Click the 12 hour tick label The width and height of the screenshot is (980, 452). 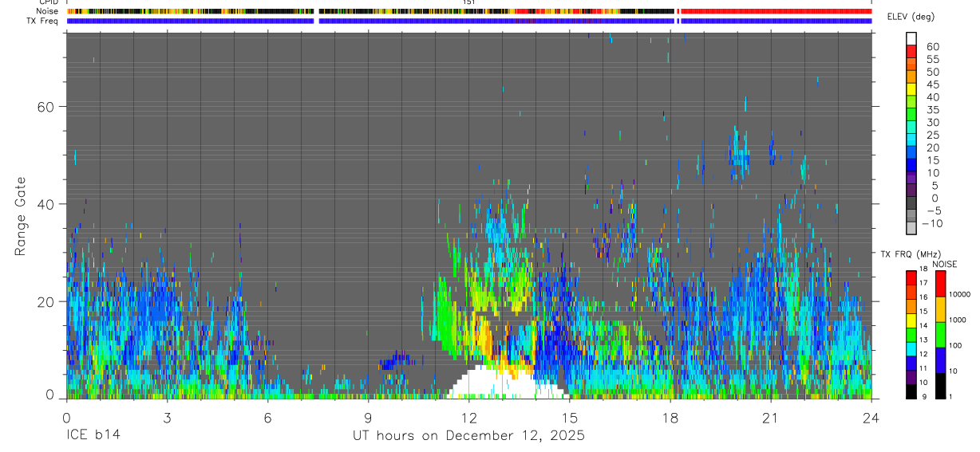468,417
